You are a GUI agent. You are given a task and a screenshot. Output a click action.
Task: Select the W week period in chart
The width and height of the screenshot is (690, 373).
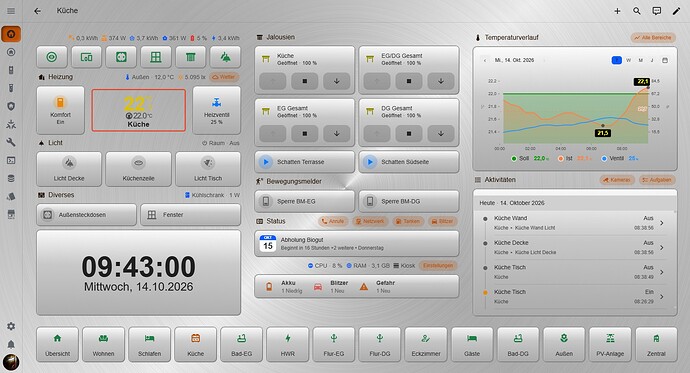pyautogui.click(x=628, y=60)
